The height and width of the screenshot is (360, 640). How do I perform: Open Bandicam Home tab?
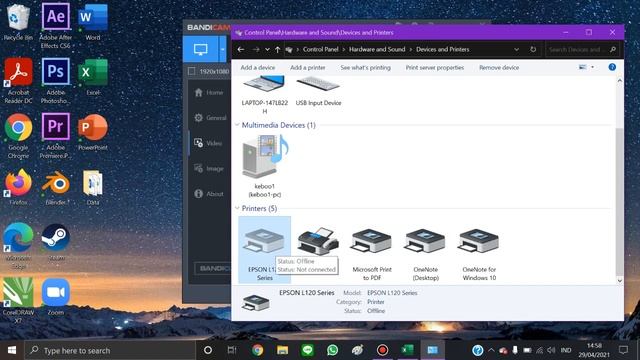tap(209, 93)
